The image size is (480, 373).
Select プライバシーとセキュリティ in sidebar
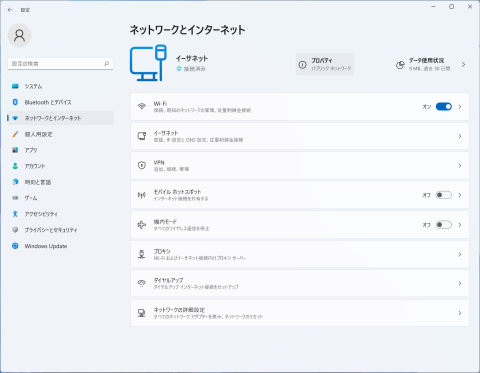60,230
